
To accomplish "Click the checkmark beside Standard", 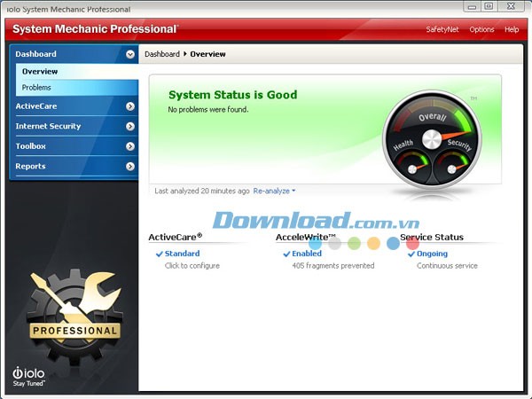I will click(x=159, y=254).
